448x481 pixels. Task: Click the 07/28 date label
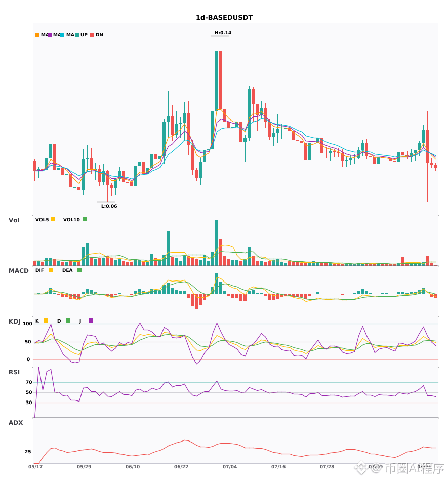(327, 467)
